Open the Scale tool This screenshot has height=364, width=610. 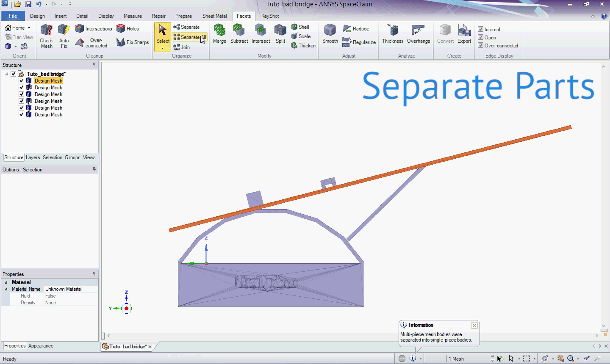coord(301,36)
